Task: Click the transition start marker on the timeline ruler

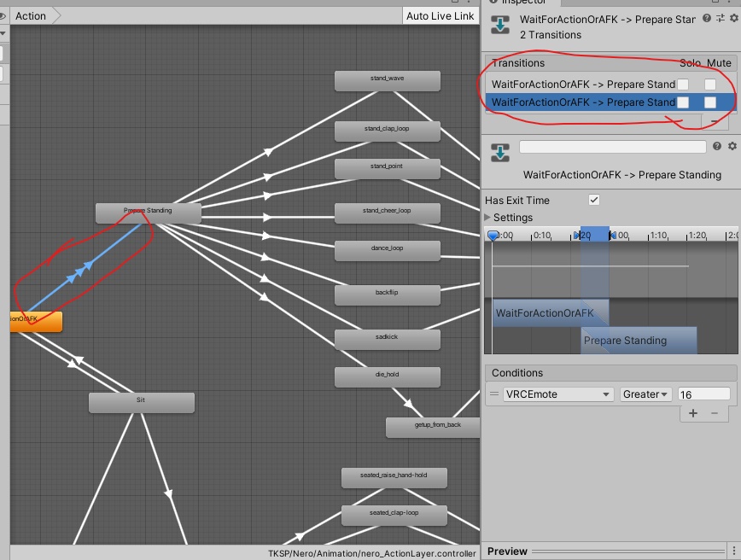Action: tap(576, 235)
